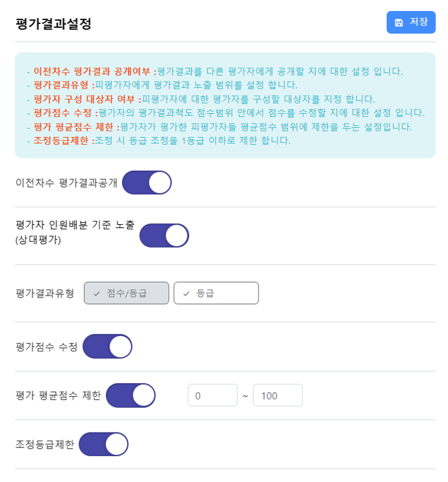Click the floppy disk icon on 저장
Image resolution: width=448 pixels, height=482 pixels.
point(399,23)
